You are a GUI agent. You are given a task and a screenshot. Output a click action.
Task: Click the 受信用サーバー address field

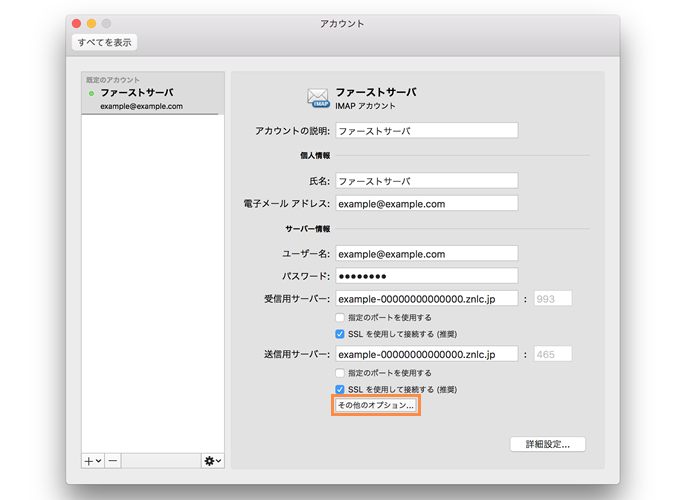coord(426,298)
